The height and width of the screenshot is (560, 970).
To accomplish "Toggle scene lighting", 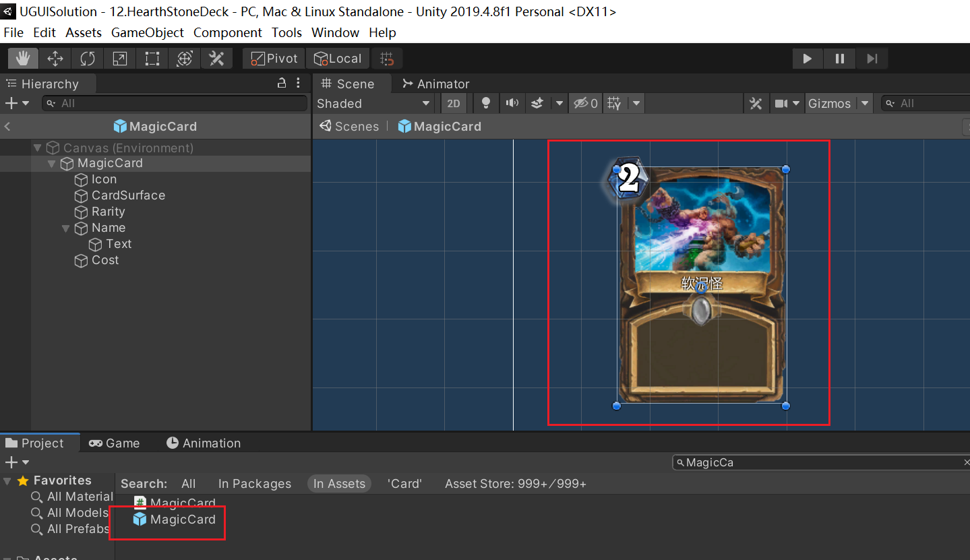I will 485,103.
